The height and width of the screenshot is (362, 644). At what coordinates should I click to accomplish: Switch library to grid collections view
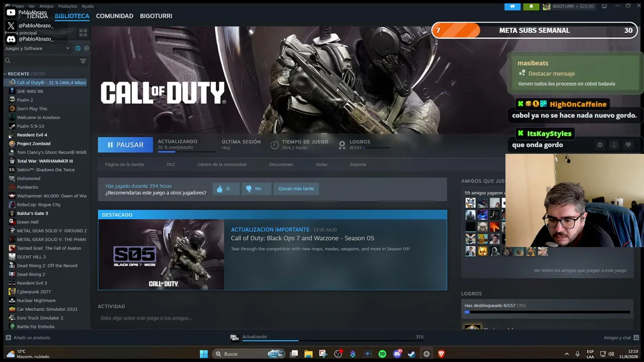tap(83, 33)
